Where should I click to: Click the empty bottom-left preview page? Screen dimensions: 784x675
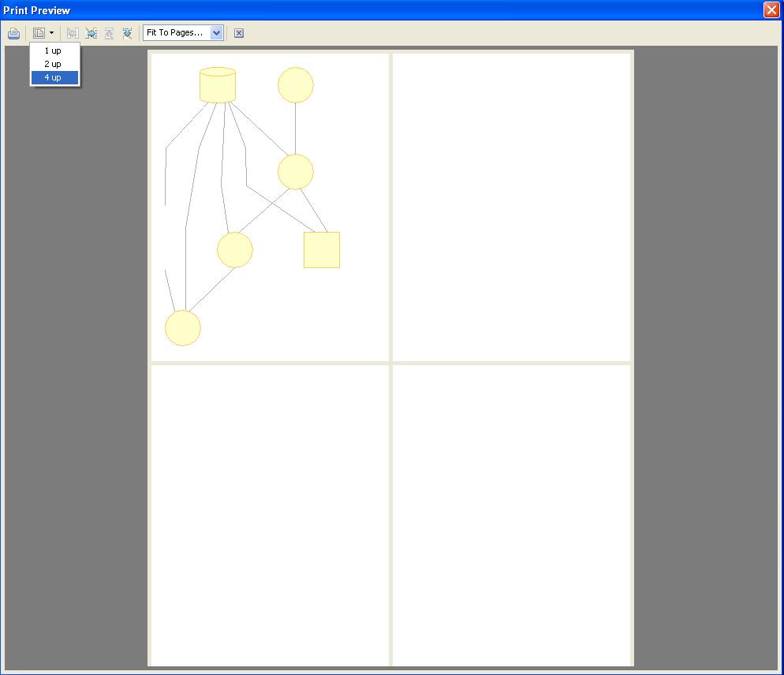[270, 515]
